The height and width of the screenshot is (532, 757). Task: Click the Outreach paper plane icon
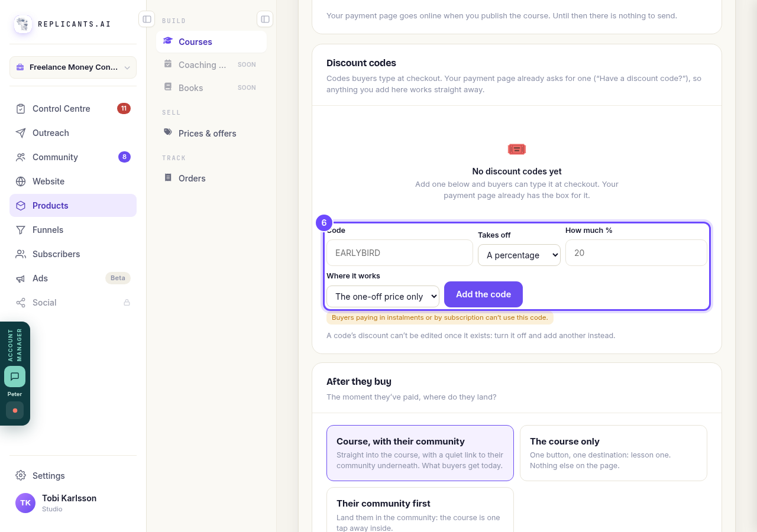(x=21, y=133)
